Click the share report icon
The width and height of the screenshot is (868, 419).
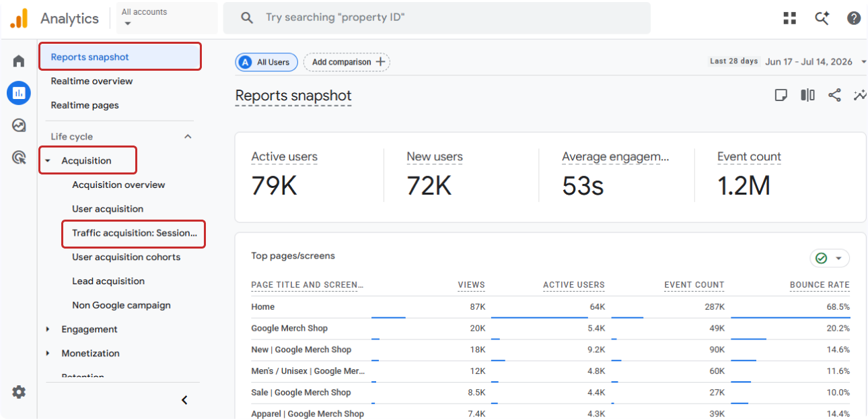(834, 95)
